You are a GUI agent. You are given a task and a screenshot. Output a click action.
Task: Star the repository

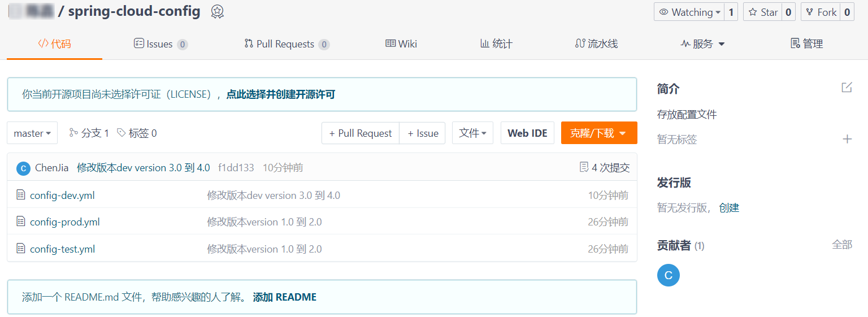[x=762, y=12]
